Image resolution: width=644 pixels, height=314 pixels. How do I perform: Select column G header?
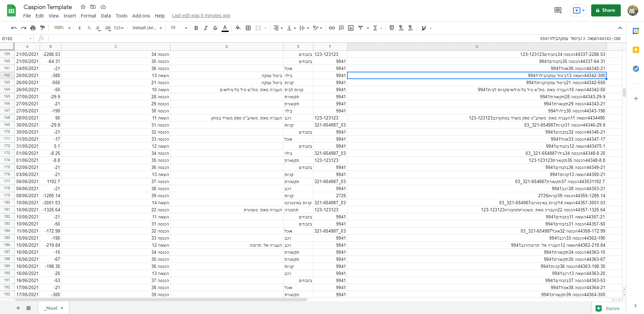[477, 46]
